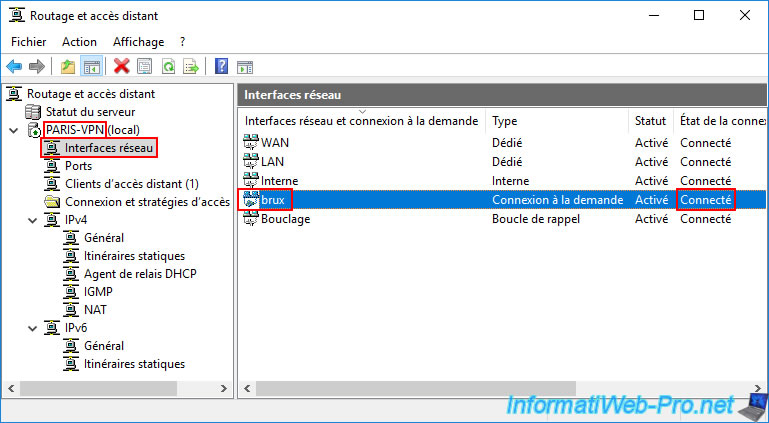The width and height of the screenshot is (769, 423).
Task: Open the Fichier menu
Action: point(29,42)
